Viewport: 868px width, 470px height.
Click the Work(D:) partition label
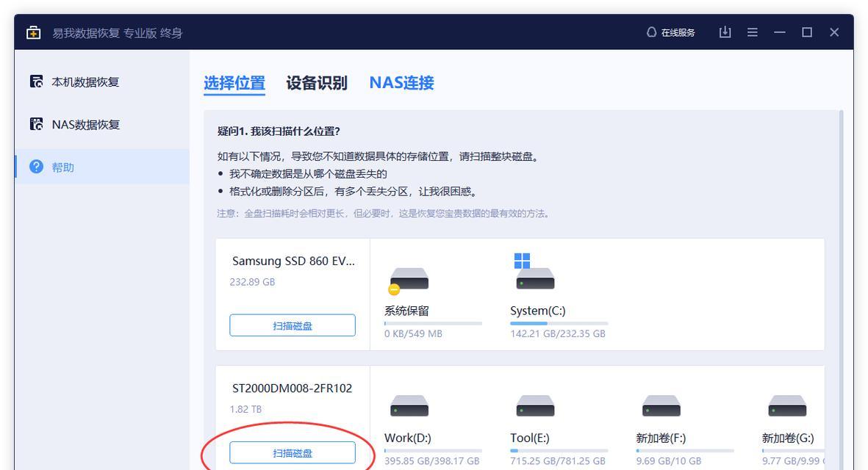coord(408,438)
